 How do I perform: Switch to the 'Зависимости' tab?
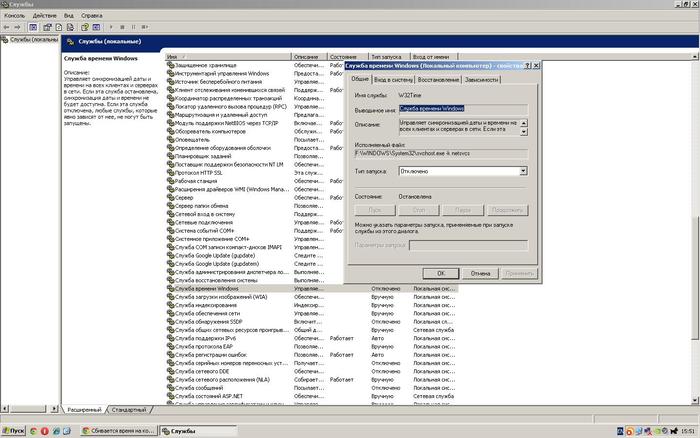coord(481,80)
